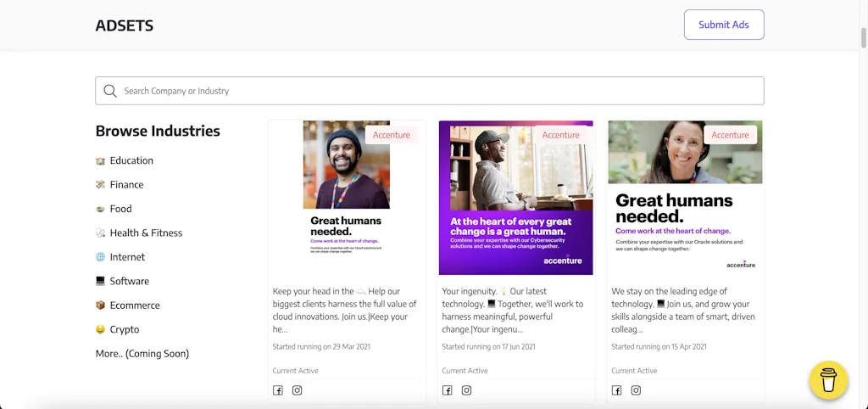
Task: Browse the Finance industry
Action: pyautogui.click(x=126, y=184)
